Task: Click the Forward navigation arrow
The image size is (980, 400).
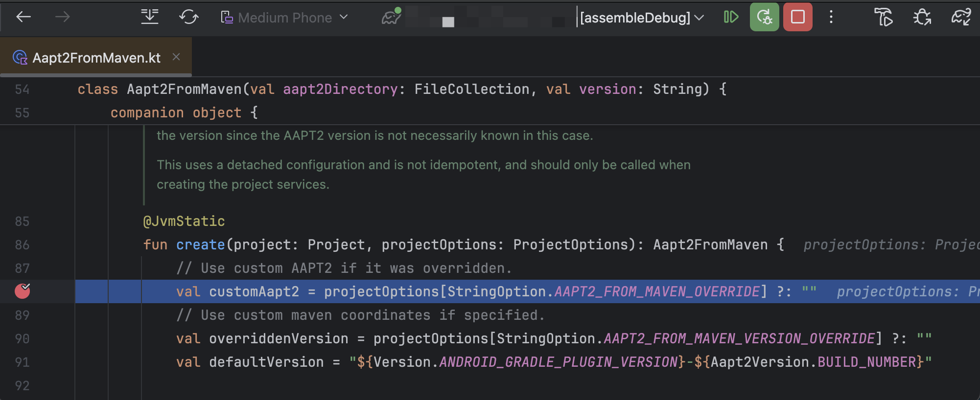Action: 62,18
